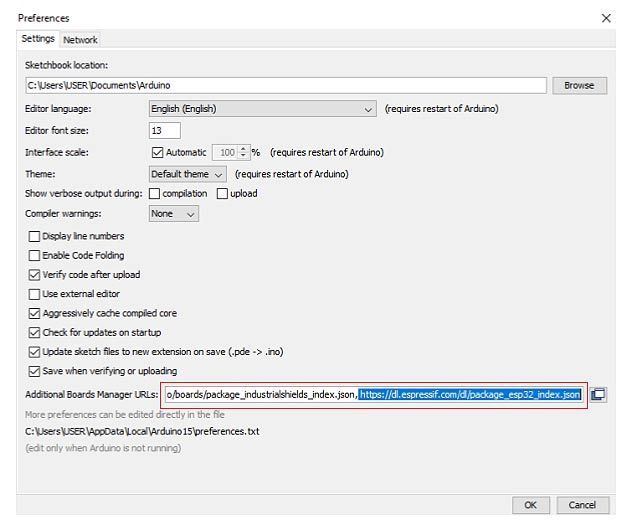Click the Additional Boards Manager URLs field
This screenshot has width=630, height=532.
[374, 395]
